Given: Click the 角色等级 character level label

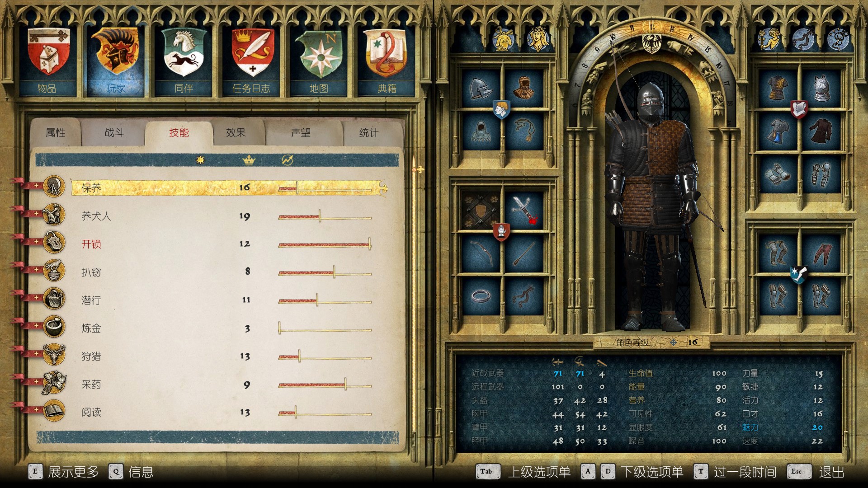Looking at the screenshot, I should (x=632, y=343).
